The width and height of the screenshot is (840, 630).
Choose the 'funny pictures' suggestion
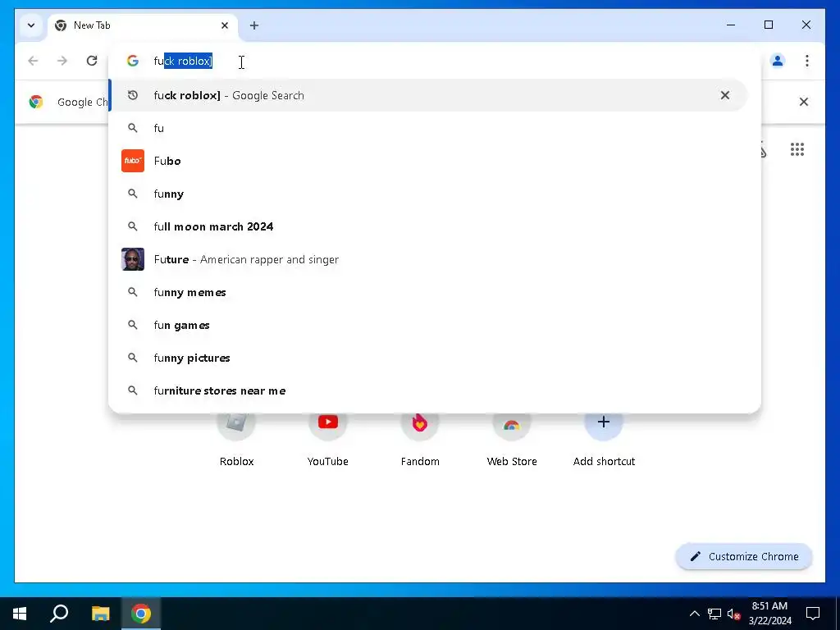(x=428, y=358)
